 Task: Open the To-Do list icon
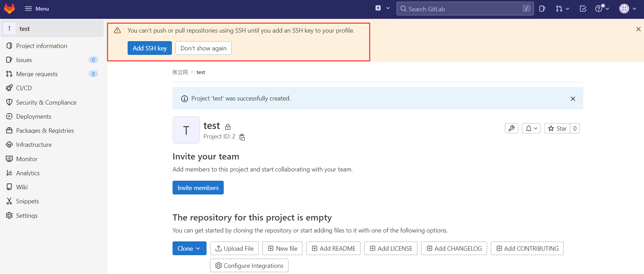click(583, 9)
